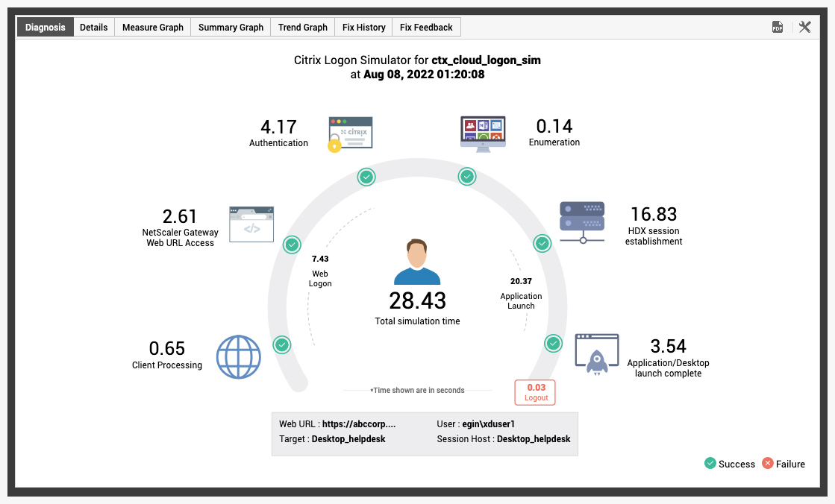Click the red Failure legend icon
The width and height of the screenshot is (835, 504).
coord(767,463)
